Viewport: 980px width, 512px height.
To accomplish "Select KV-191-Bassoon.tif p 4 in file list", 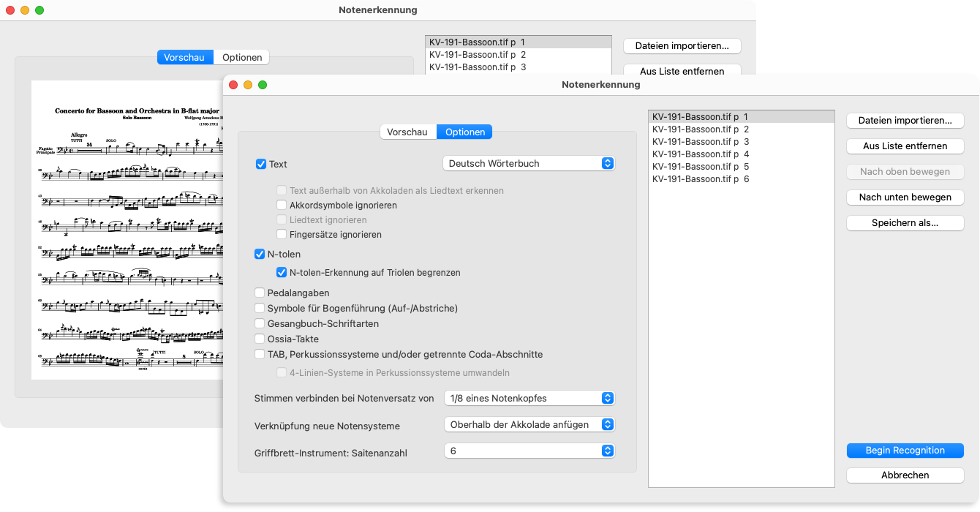I will 701,154.
